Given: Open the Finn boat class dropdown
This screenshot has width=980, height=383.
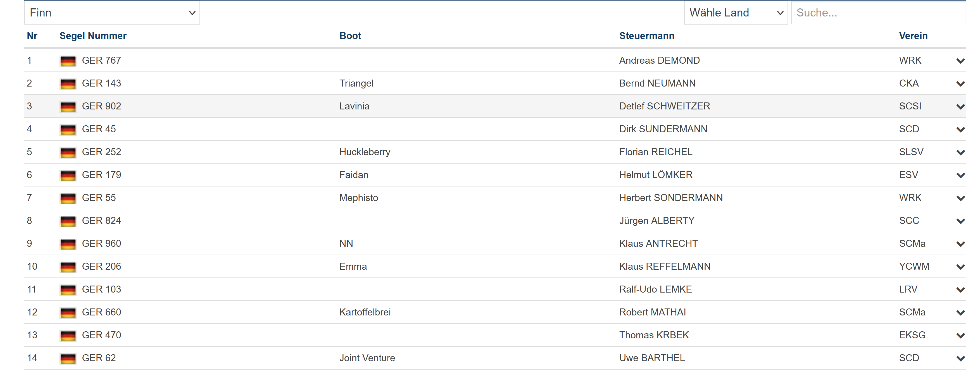Looking at the screenshot, I should (x=112, y=13).
